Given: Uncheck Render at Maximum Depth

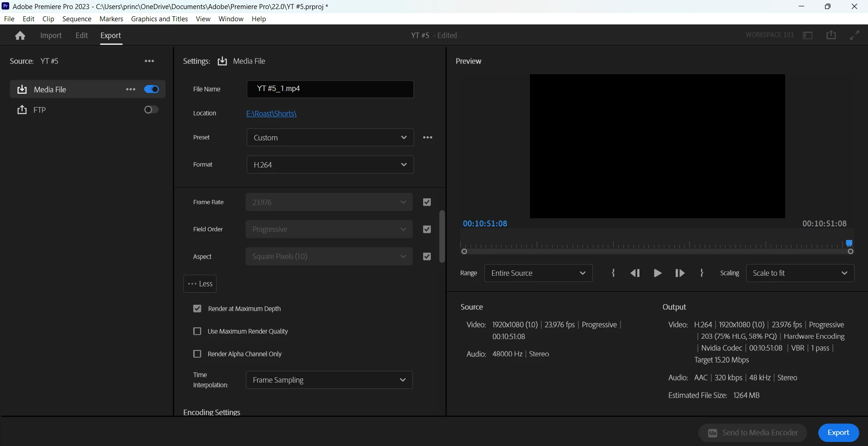Looking at the screenshot, I should [197, 309].
